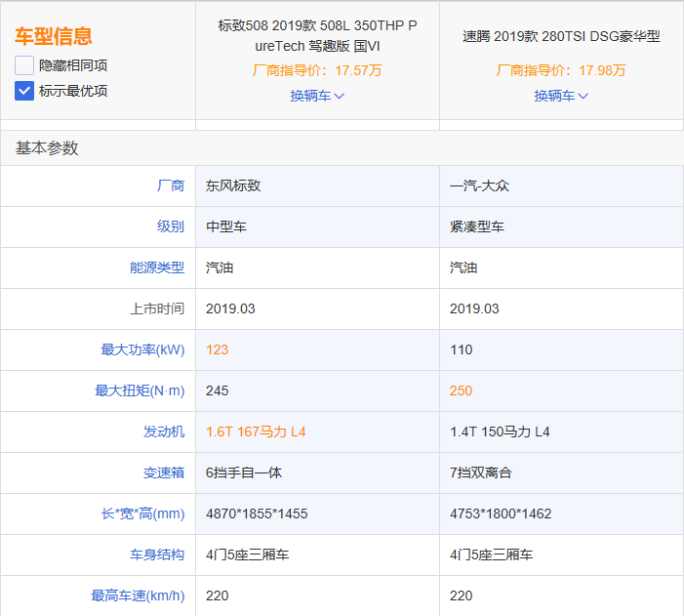Click the 厂商 parameter label
Image resolution: width=684 pixels, height=616 pixels.
point(170,185)
